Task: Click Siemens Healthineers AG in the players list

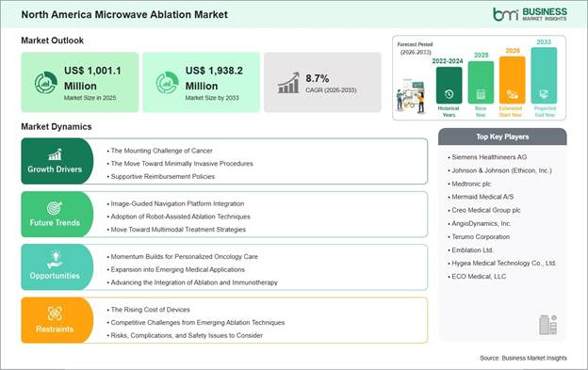Action: [489, 157]
